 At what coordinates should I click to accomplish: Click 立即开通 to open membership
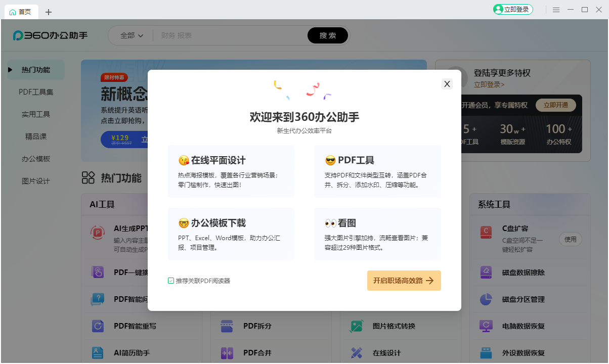[x=556, y=106]
